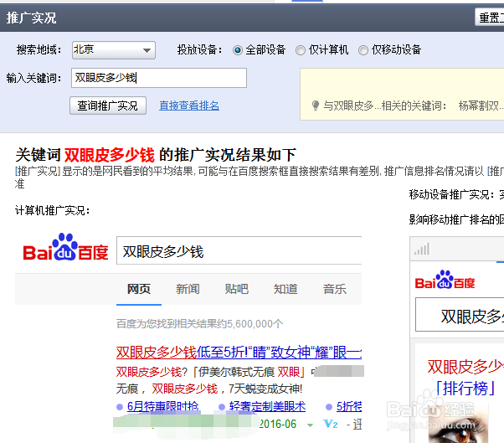This screenshot has width=504, height=443.
Task: Click the ad line 7天蜕变成女神
Action: 265,389
